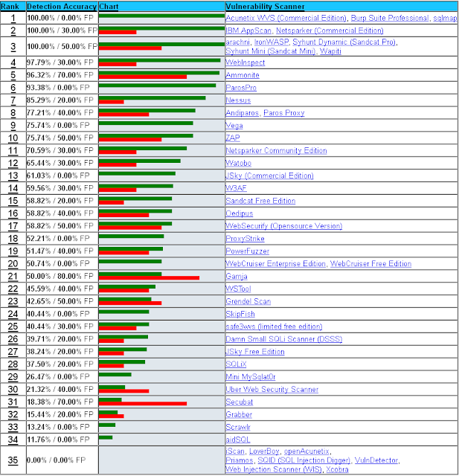
Task: Click rank number 21
Action: (x=13, y=277)
